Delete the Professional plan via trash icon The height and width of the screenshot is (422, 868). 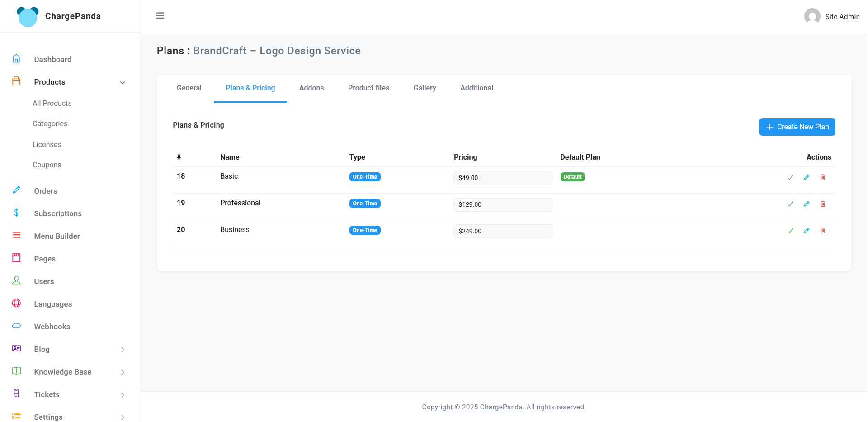(823, 204)
